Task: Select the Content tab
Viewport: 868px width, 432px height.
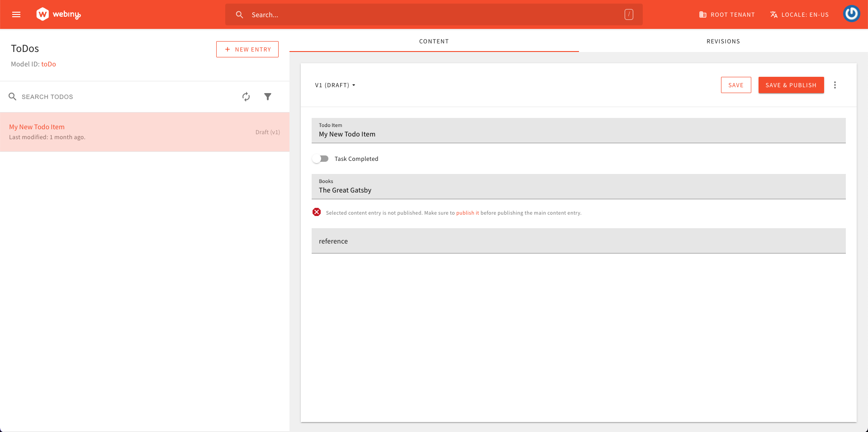Action: [434, 41]
